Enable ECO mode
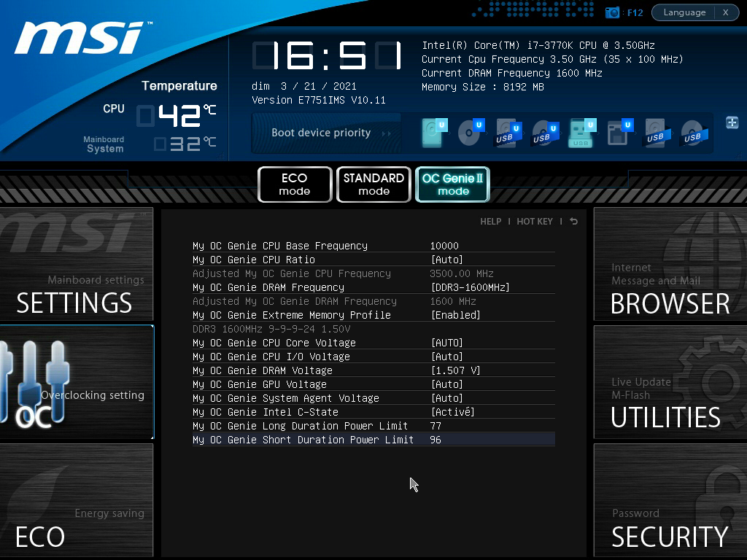 [x=294, y=184]
